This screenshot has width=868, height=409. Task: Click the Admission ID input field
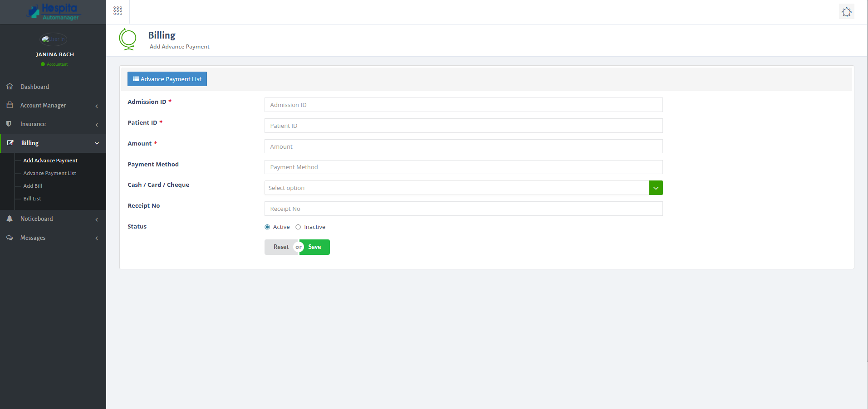click(463, 105)
